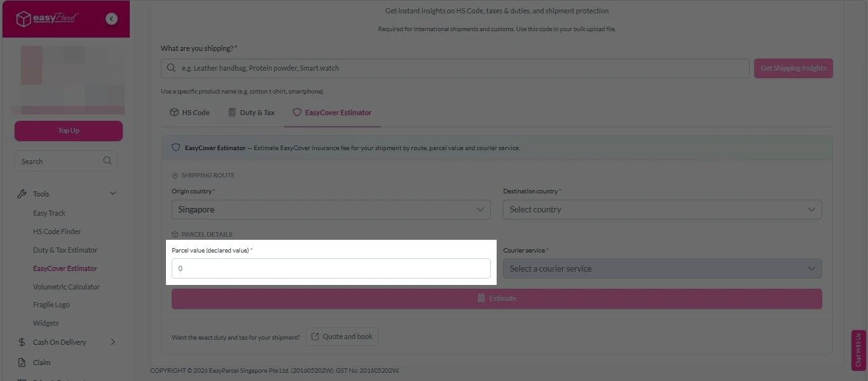Open HS Code Finder in sidebar

[x=57, y=232]
